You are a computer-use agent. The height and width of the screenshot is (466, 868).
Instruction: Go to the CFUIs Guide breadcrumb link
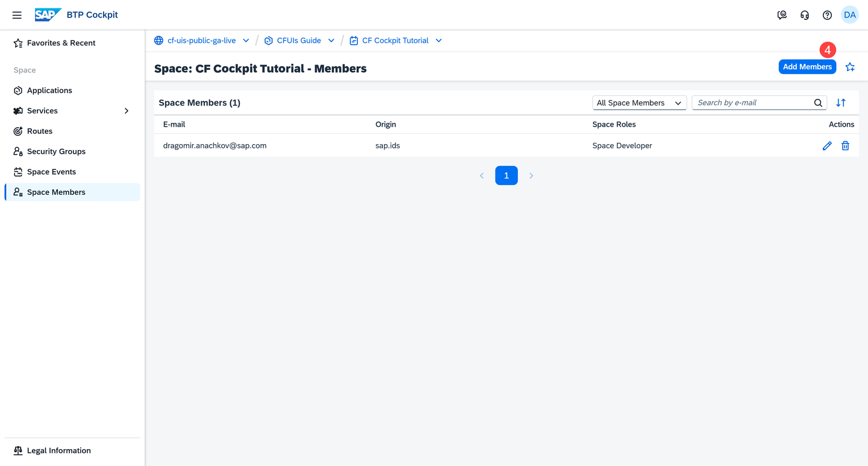[299, 40]
